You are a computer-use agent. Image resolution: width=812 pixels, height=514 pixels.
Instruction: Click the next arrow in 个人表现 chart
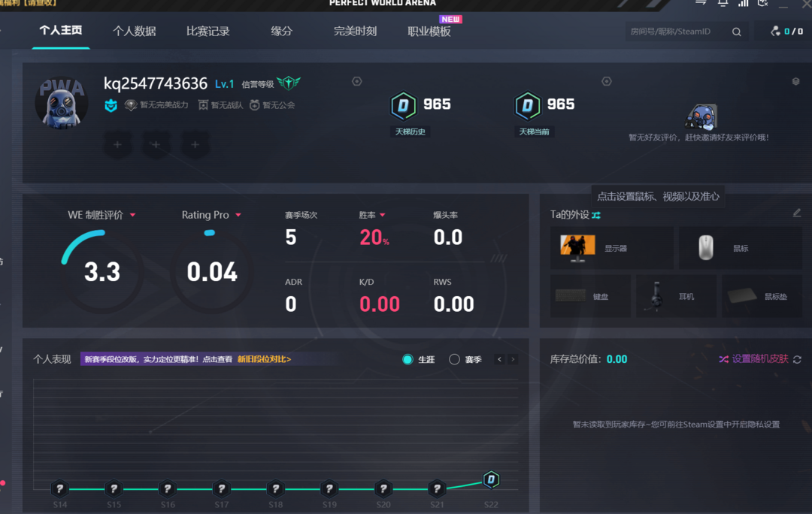514,360
